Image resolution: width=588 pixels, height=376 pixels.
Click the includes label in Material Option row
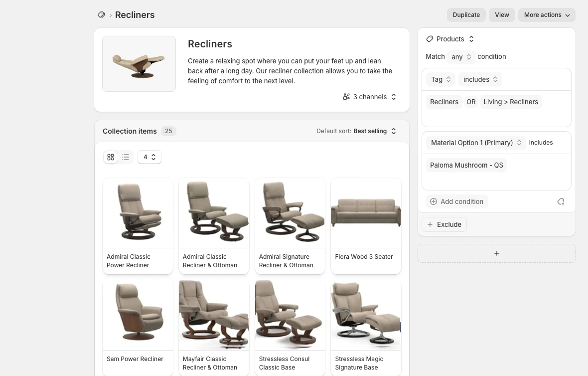point(541,143)
